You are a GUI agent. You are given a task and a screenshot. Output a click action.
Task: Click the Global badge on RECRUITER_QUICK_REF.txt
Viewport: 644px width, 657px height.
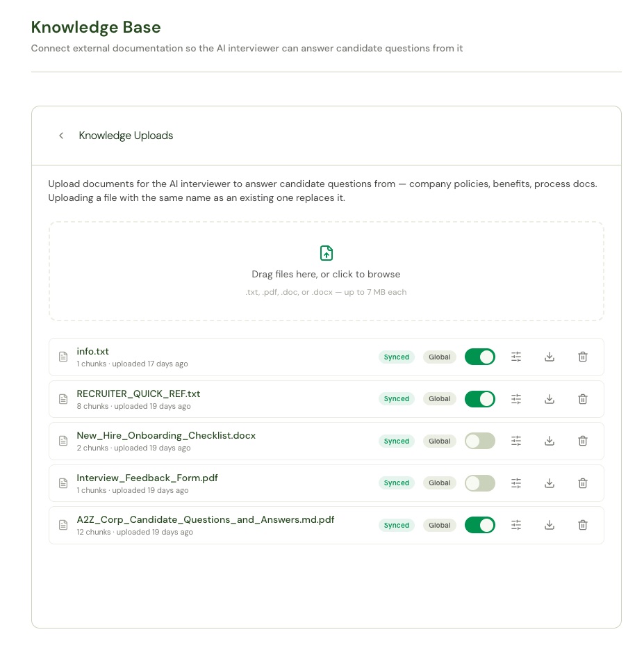pos(440,399)
